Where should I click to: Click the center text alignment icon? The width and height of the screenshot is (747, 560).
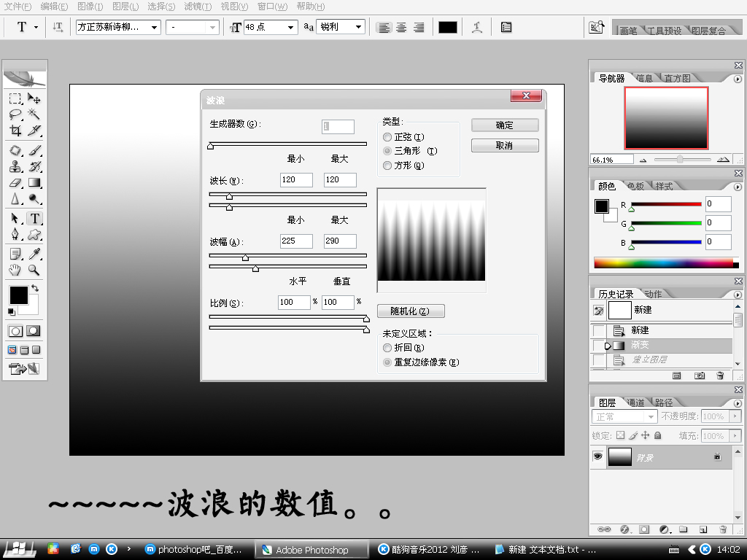[401, 28]
